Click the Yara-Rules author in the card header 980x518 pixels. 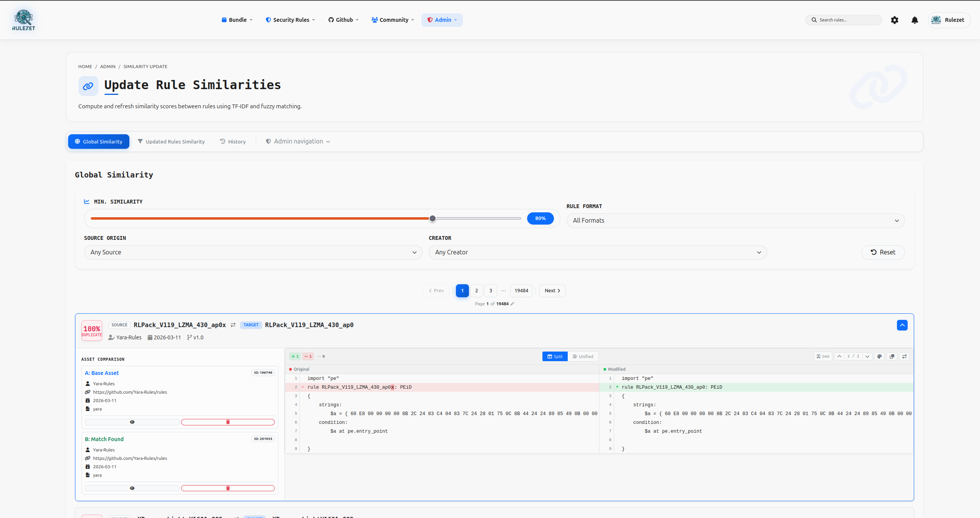129,337
